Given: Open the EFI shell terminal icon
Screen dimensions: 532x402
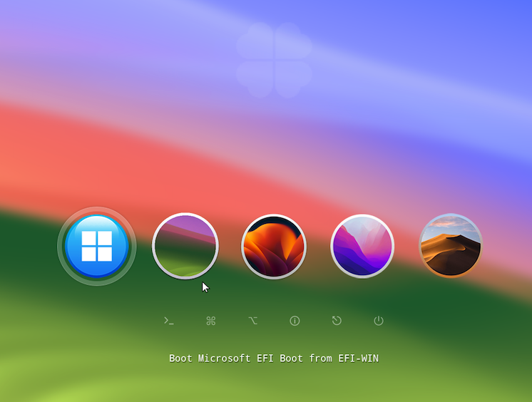Looking at the screenshot, I should 169,321.
